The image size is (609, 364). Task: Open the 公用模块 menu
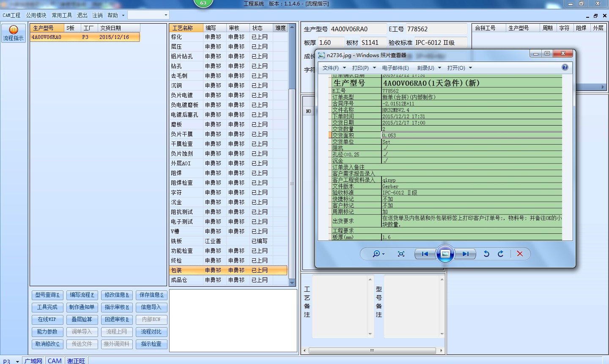click(x=36, y=15)
